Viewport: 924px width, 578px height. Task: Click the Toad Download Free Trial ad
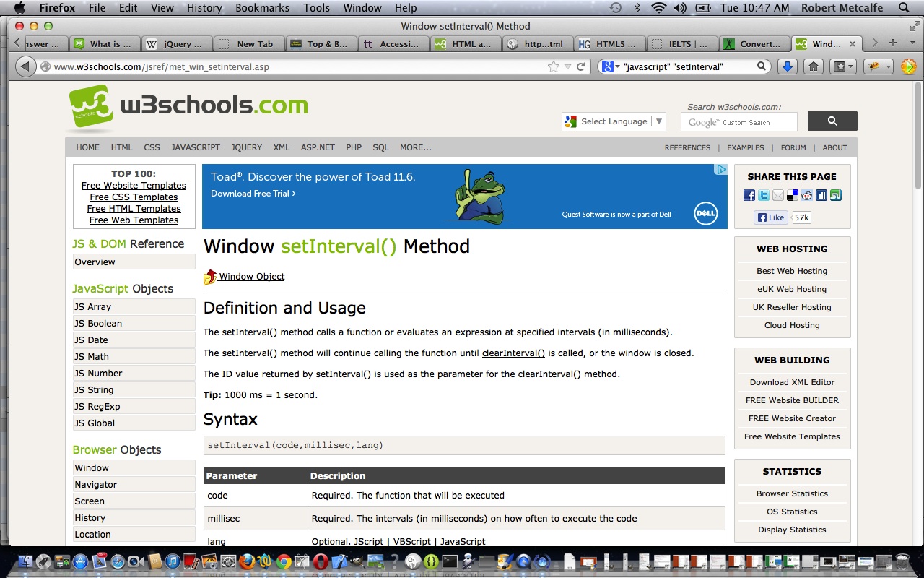(253, 194)
